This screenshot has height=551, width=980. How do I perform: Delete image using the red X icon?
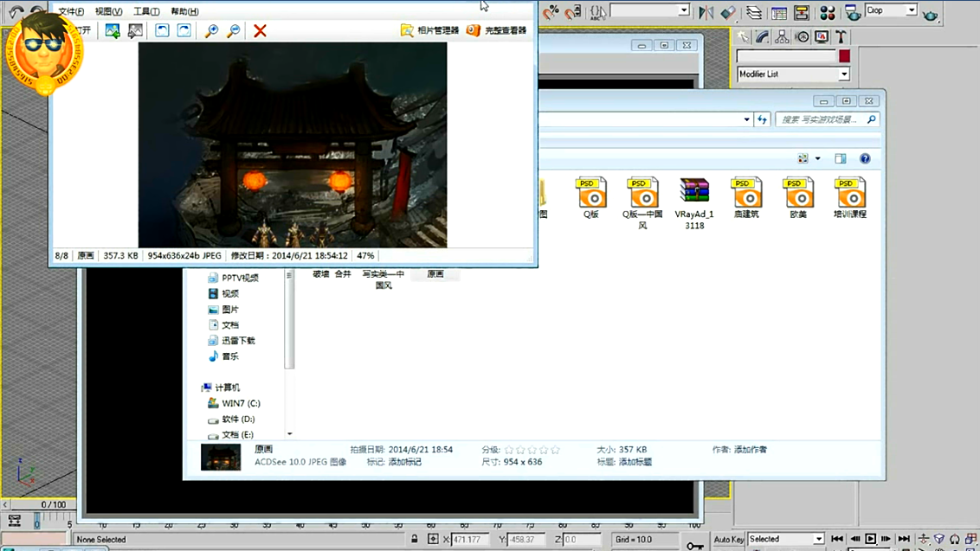(260, 30)
